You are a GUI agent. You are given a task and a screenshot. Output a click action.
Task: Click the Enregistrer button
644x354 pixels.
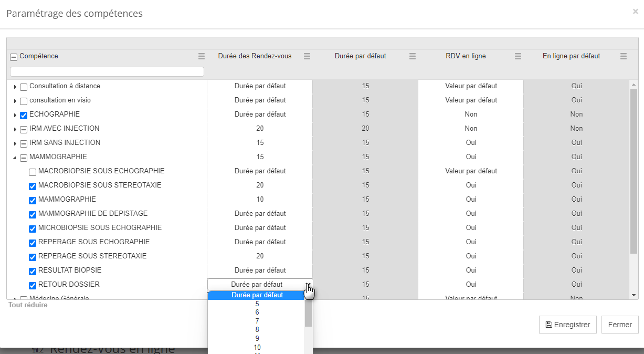(567, 325)
